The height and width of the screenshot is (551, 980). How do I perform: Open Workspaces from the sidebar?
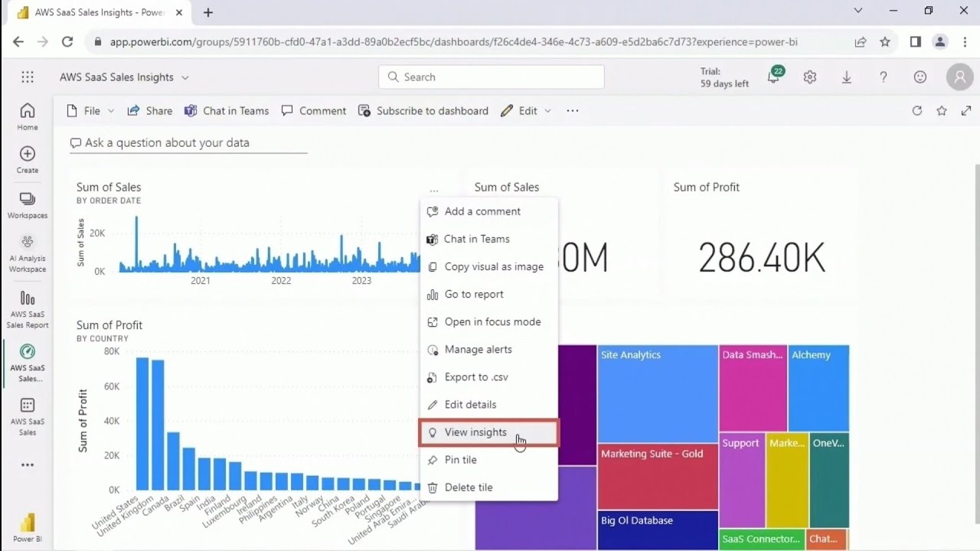click(x=28, y=205)
